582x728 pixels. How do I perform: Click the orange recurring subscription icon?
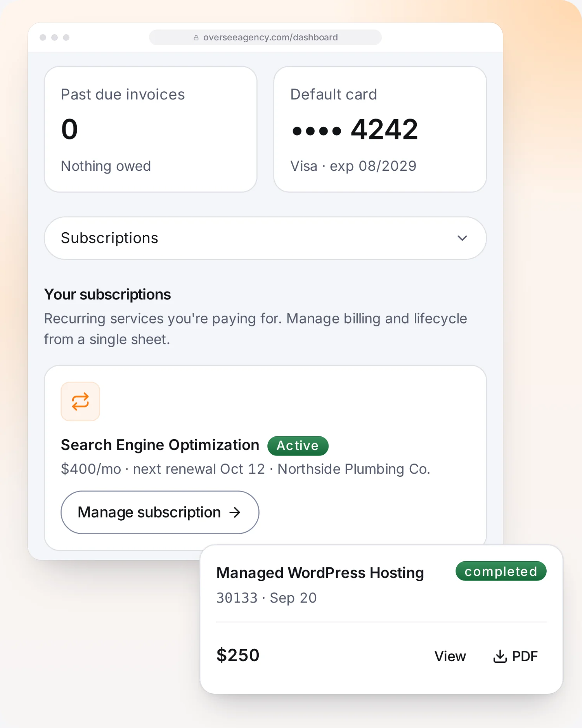(80, 401)
